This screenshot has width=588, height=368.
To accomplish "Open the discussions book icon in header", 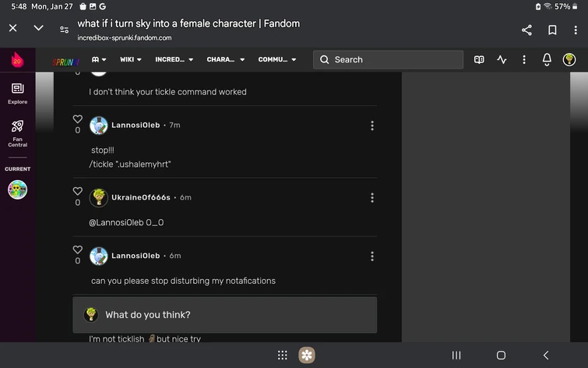I will point(479,60).
